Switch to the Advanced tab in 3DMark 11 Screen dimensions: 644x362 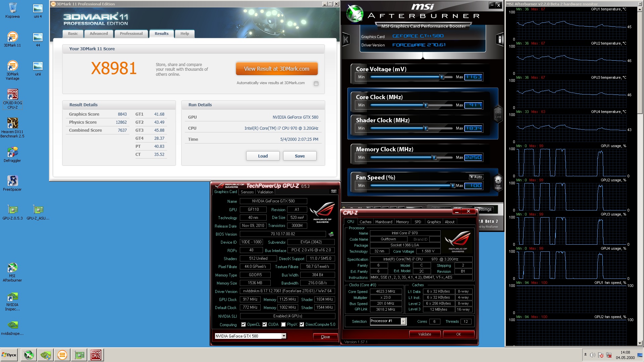[99, 34]
